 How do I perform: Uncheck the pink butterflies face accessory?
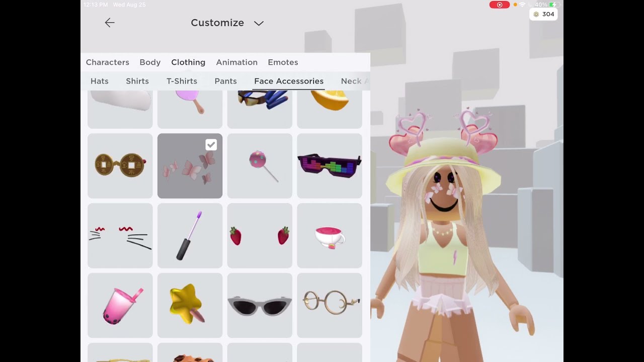[x=190, y=166]
